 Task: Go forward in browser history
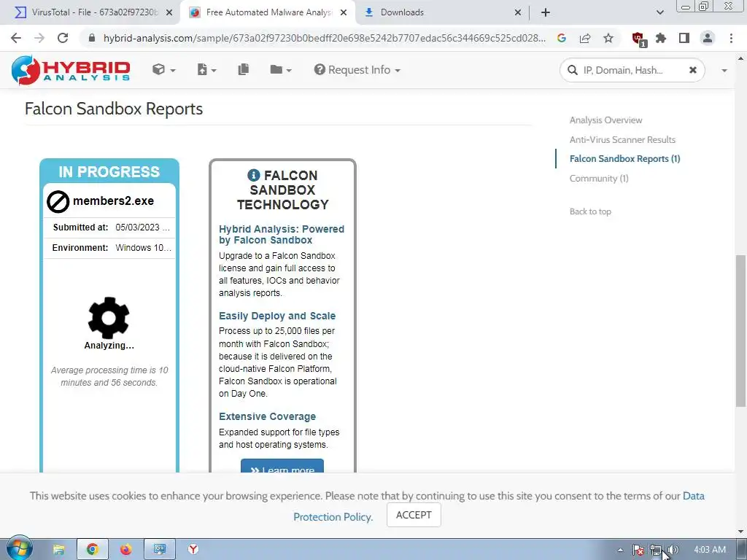[39, 38]
